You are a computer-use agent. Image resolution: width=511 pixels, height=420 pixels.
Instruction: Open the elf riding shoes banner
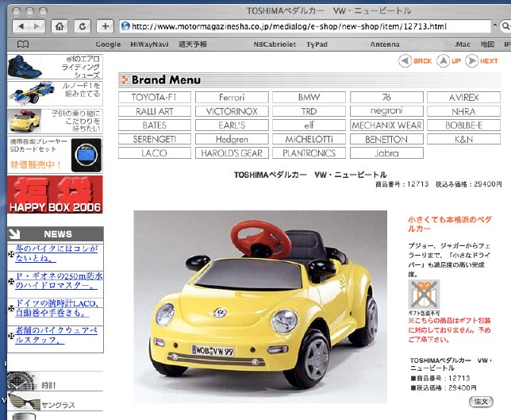(x=55, y=67)
